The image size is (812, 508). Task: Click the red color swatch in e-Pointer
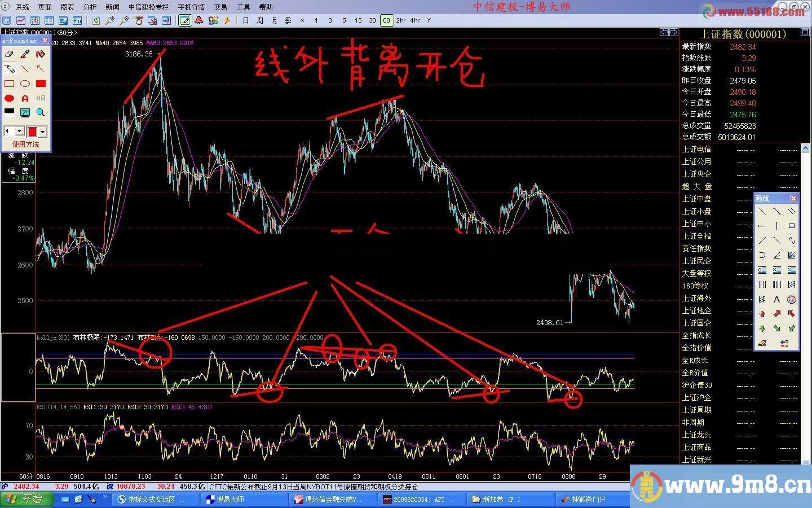point(32,132)
